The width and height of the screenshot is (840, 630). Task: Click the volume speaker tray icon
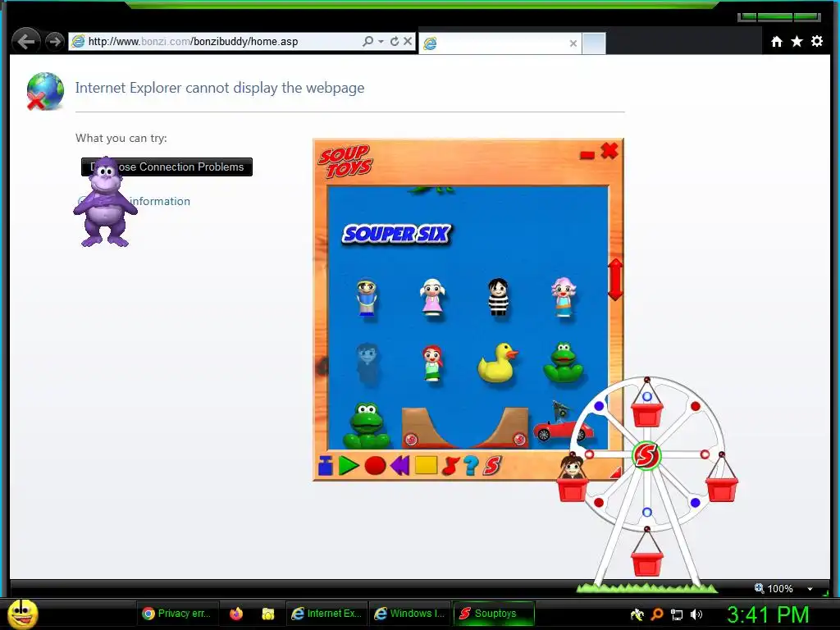point(696,614)
